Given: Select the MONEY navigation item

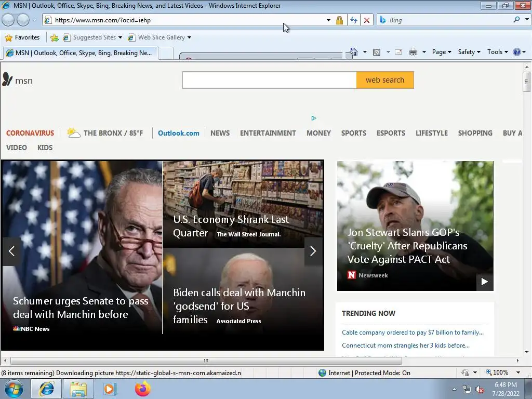Looking at the screenshot, I should coord(318,133).
